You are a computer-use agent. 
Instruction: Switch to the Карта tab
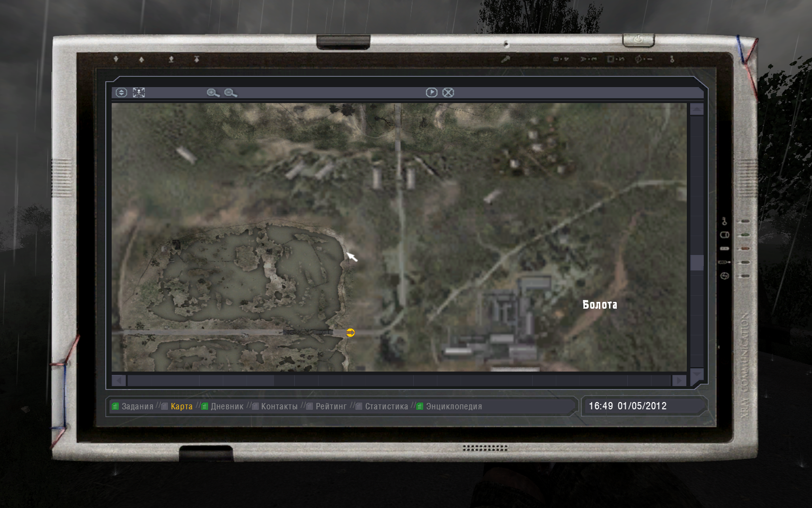182,406
